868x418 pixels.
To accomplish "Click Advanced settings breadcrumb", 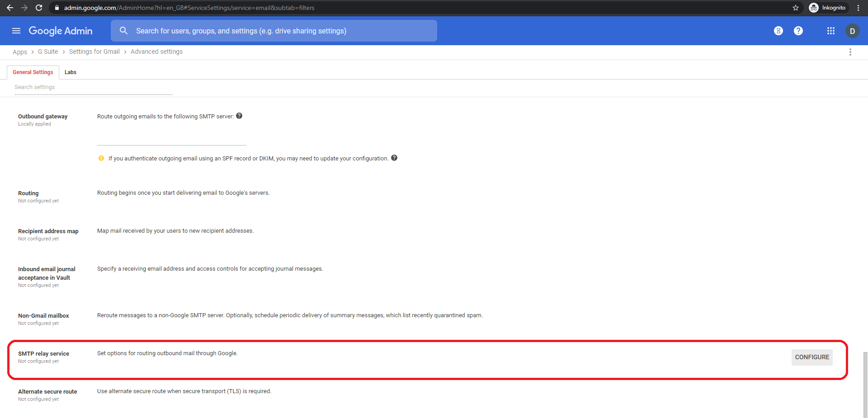I will 156,52.
